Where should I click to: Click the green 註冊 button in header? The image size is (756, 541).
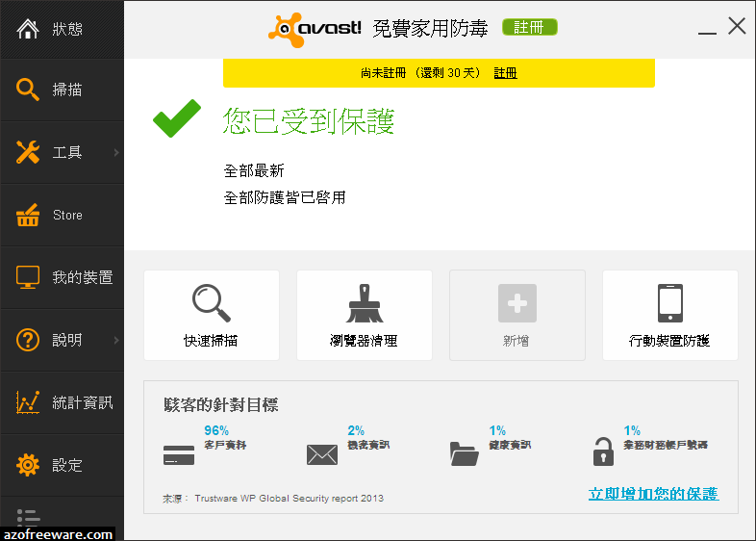[x=530, y=28]
